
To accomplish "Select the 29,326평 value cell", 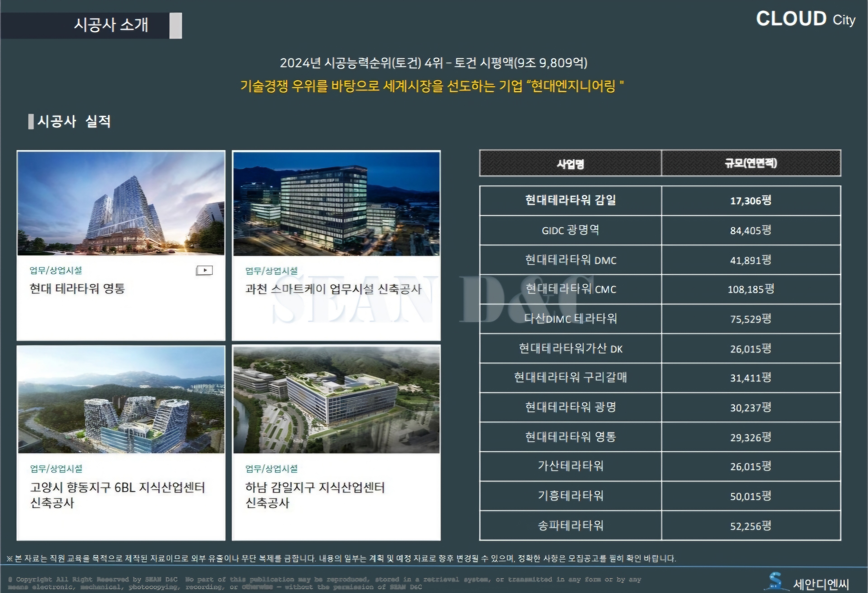I will click(x=751, y=437).
